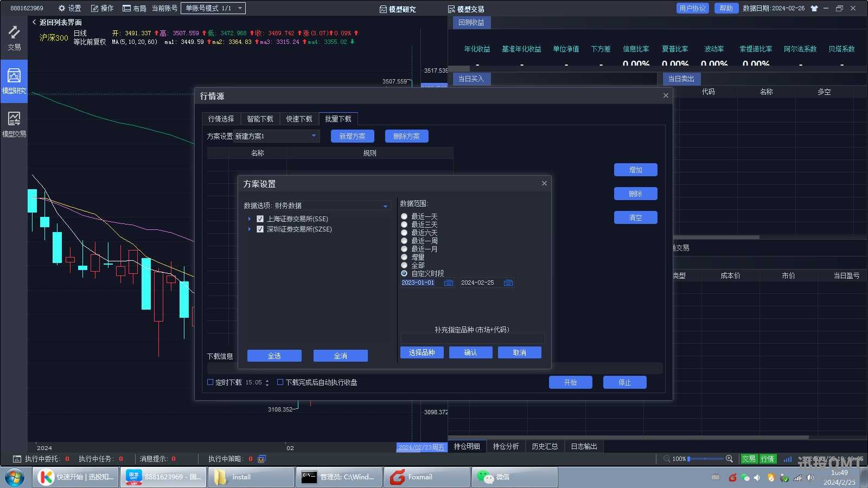Viewport: 868px width, 488px height.
Task: Click 补充指定品种 input field
Action: (x=473, y=338)
